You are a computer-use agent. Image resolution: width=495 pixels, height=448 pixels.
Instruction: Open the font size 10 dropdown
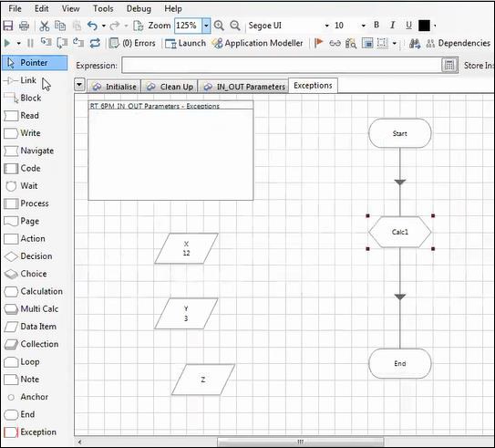point(364,26)
